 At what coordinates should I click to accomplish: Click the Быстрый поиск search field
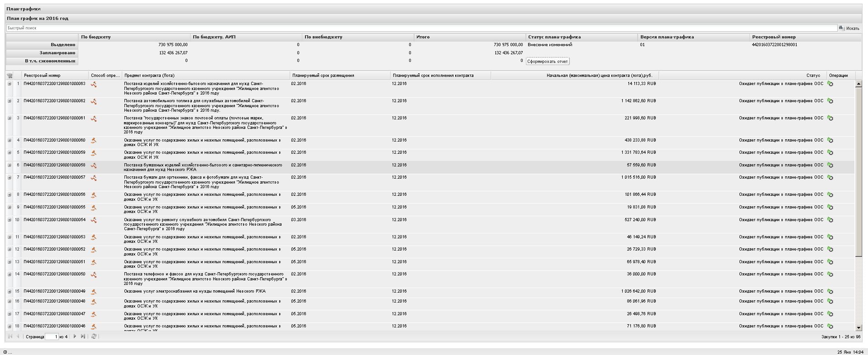(x=421, y=28)
